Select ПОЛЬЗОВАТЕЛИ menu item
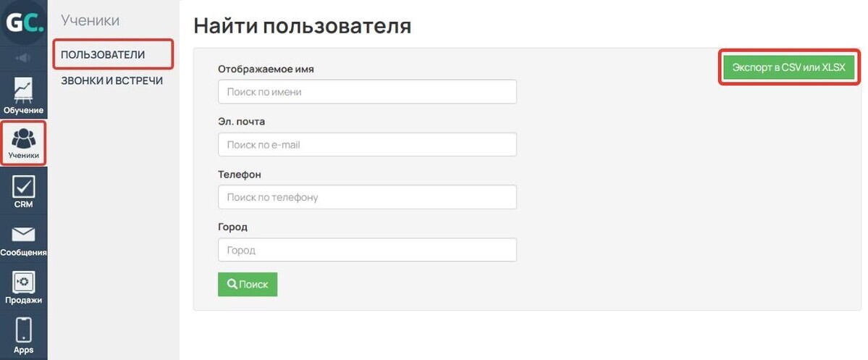Viewport: 868px width, 360px height. pyautogui.click(x=103, y=54)
